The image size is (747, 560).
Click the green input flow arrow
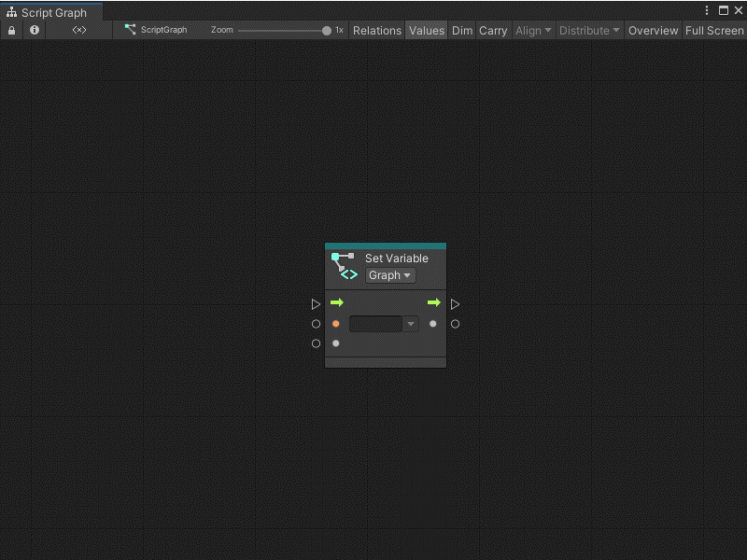pos(337,302)
